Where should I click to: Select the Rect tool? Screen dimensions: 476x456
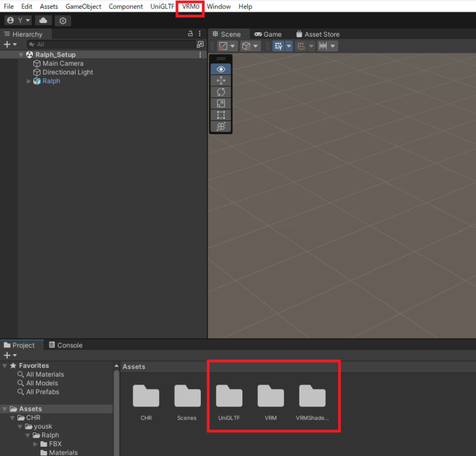[x=221, y=115]
